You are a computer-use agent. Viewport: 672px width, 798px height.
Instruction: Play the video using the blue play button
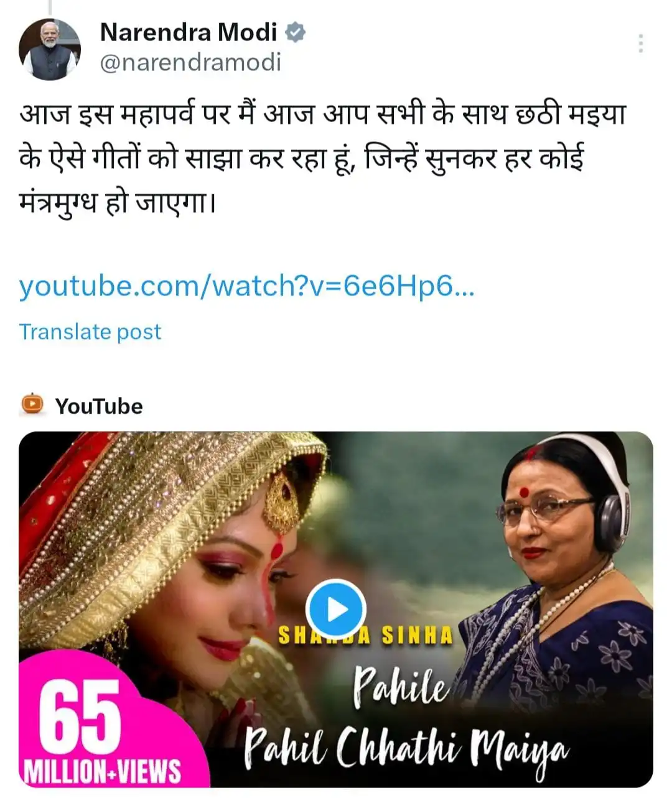(x=336, y=610)
